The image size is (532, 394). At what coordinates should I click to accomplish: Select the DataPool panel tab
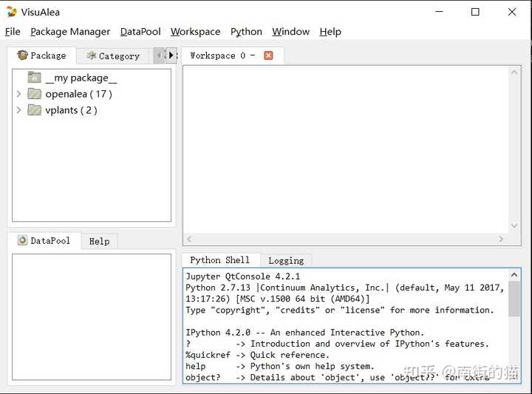pyautogui.click(x=44, y=241)
